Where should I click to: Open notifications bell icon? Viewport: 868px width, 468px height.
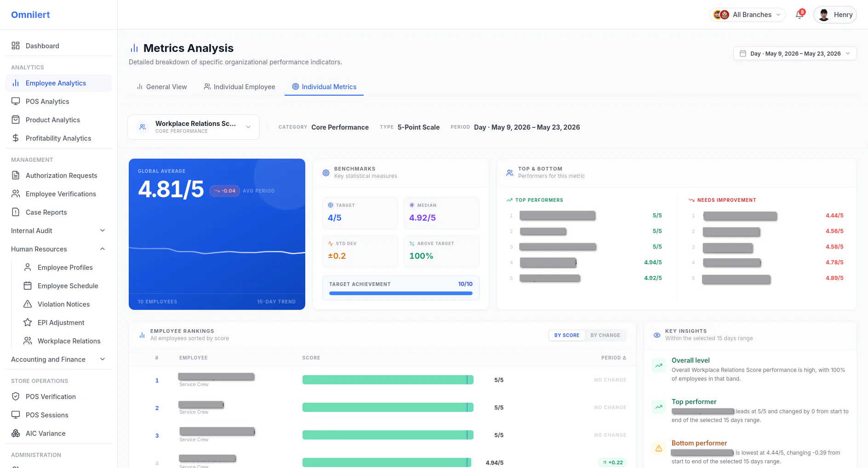coord(799,15)
